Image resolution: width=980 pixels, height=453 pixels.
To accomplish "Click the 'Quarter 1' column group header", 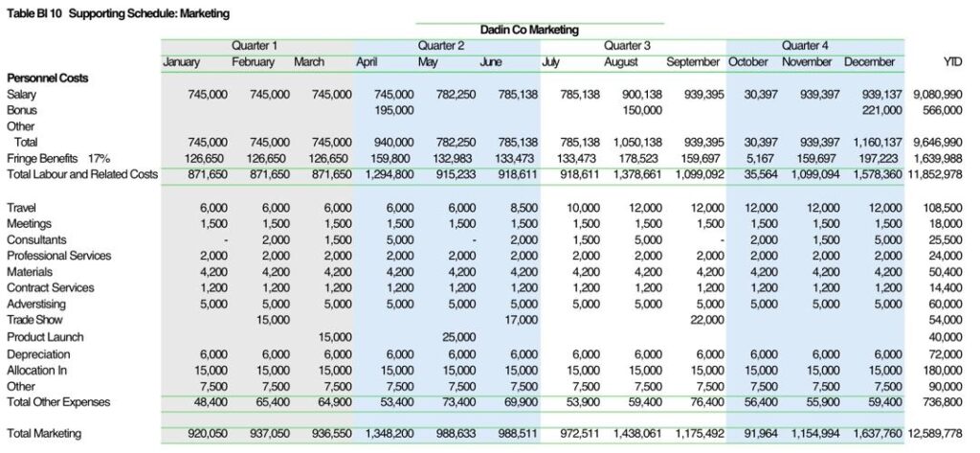I will pyautogui.click(x=255, y=46).
